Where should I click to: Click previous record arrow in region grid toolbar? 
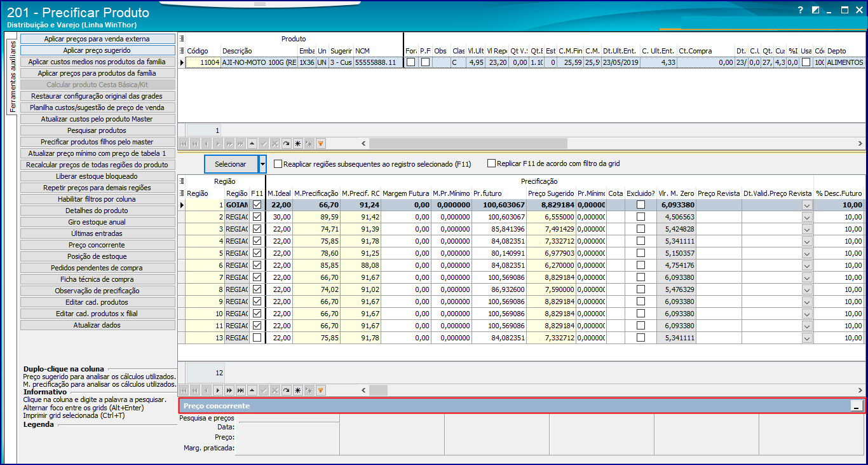tap(207, 390)
